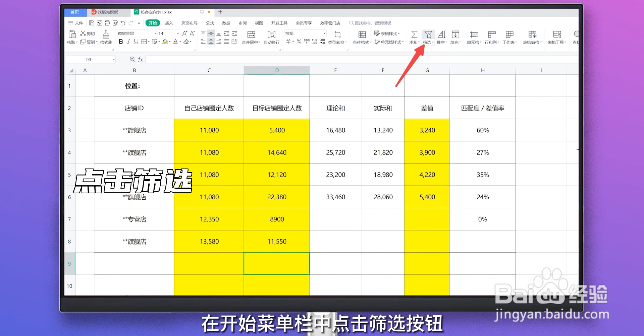Click the fx insert function icon
Screen dimensions: 644x336
(141, 59)
